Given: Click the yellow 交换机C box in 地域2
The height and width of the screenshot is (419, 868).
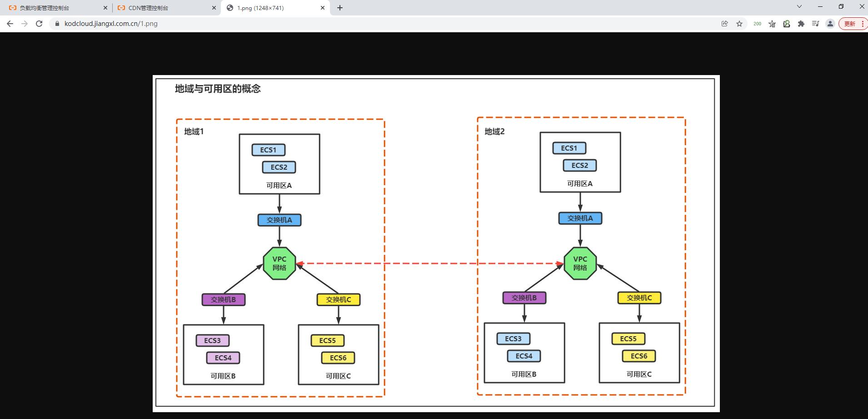Looking at the screenshot, I should [639, 298].
